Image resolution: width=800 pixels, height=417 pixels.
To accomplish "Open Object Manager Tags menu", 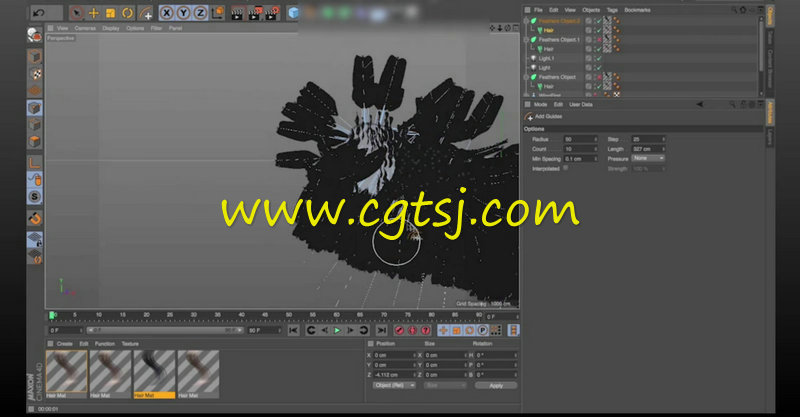I will point(612,10).
